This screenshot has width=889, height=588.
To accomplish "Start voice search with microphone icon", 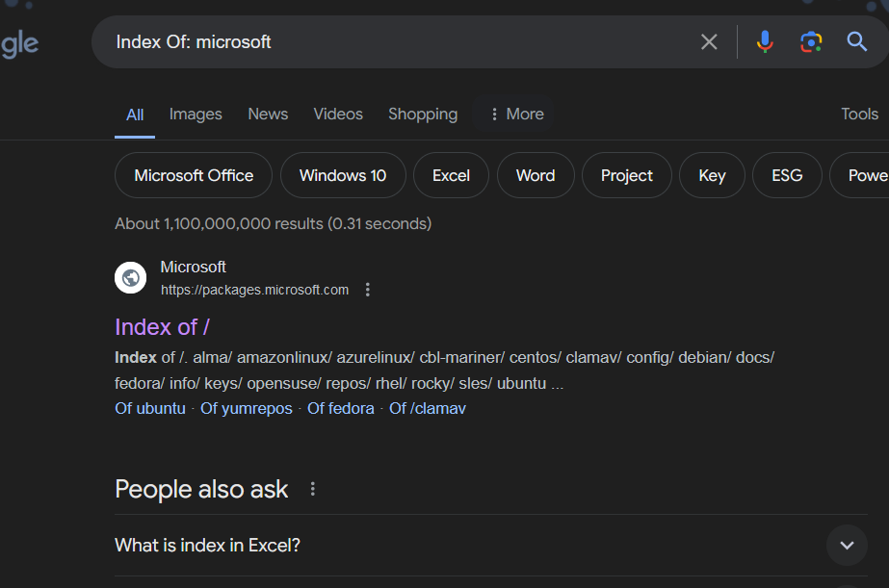I will 765,41.
